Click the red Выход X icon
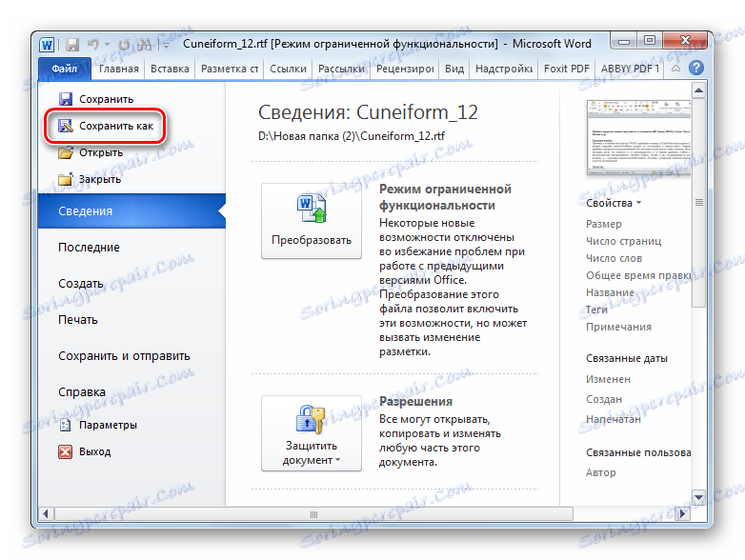The width and height of the screenshot is (745, 560). point(66,451)
